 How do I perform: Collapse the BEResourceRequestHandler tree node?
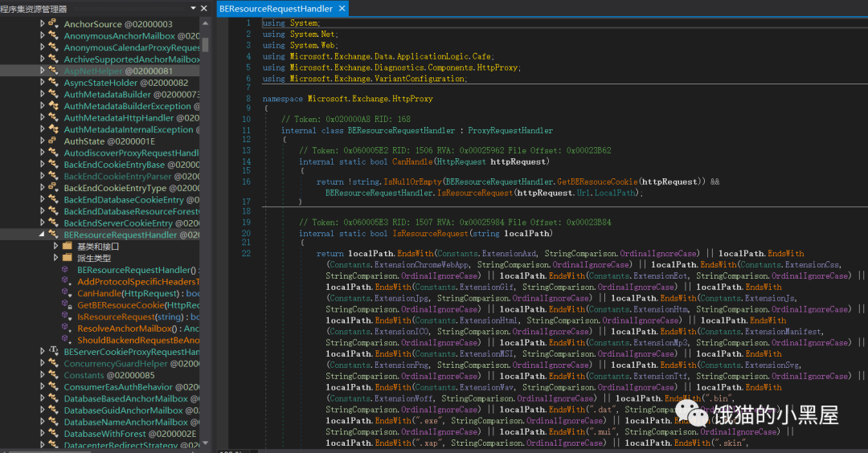43,235
